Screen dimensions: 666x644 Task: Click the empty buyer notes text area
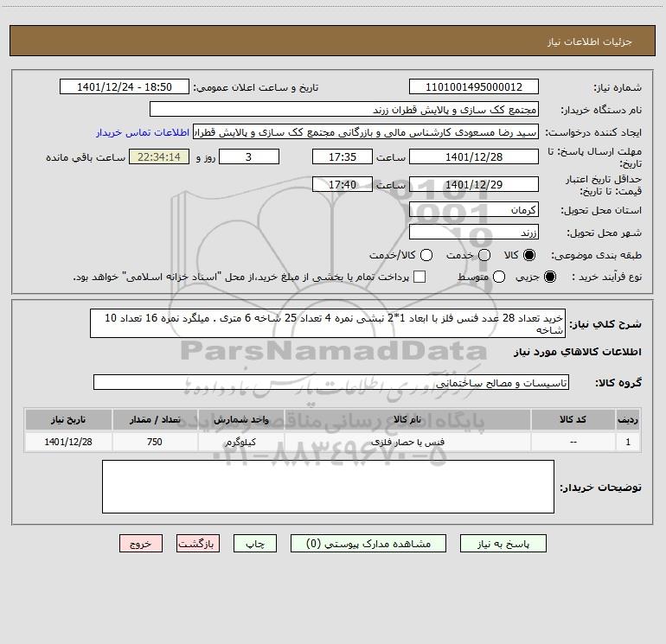coord(328,487)
